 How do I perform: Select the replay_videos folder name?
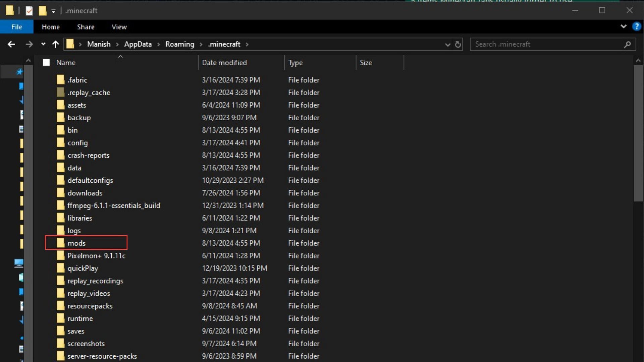click(89, 294)
